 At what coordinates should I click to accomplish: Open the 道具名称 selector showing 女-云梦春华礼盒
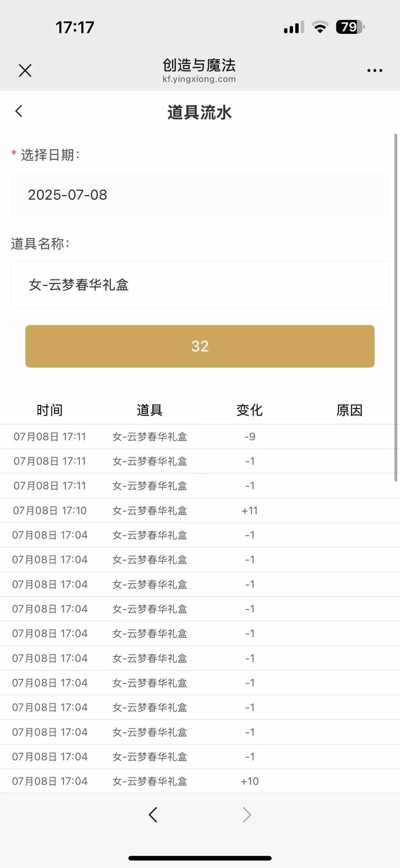coord(200,284)
